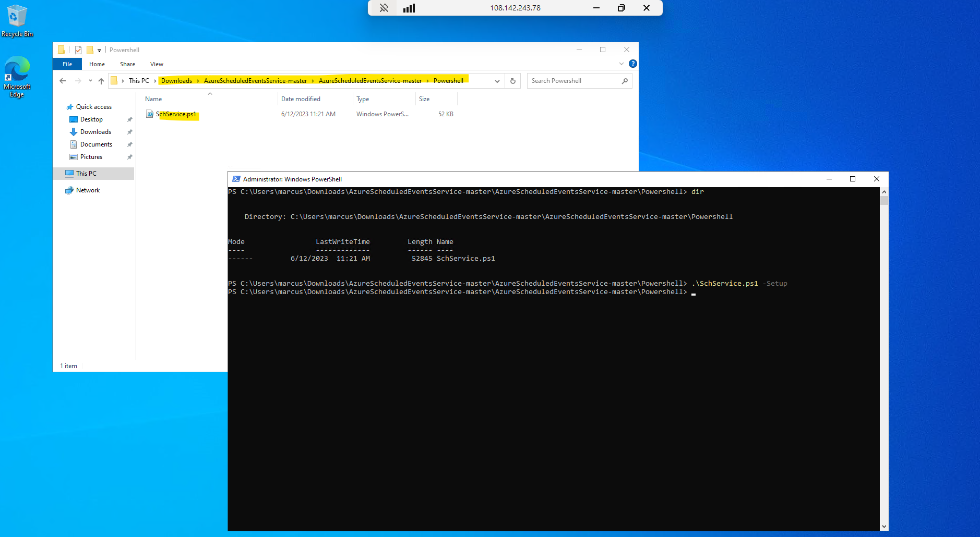Select the SchService.ps1 file
980x537 pixels.
click(176, 114)
